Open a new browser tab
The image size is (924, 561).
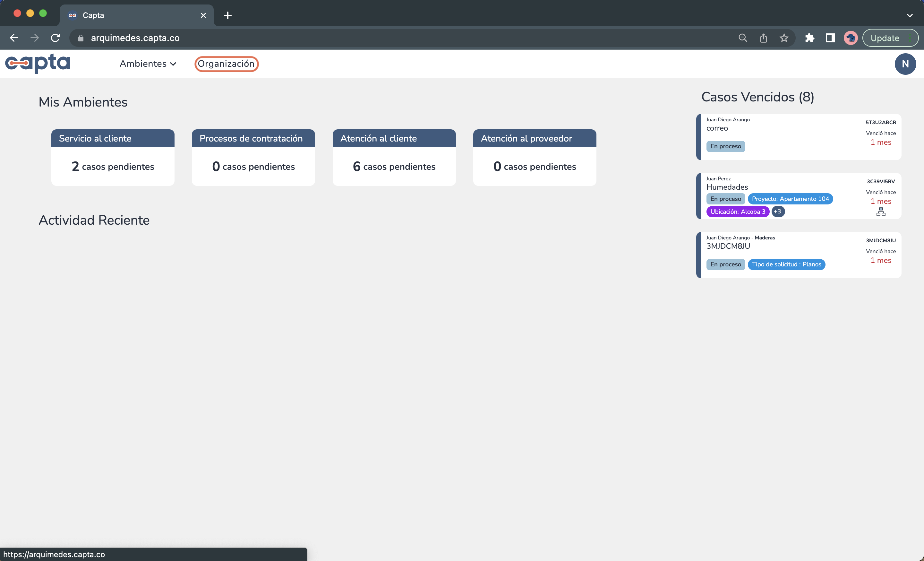[x=227, y=15]
